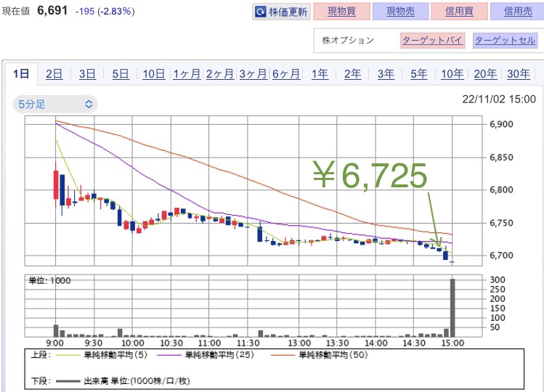Click the 単位: 1000 volume unit label
Viewport: 544px width, 392px height.
click(x=49, y=281)
